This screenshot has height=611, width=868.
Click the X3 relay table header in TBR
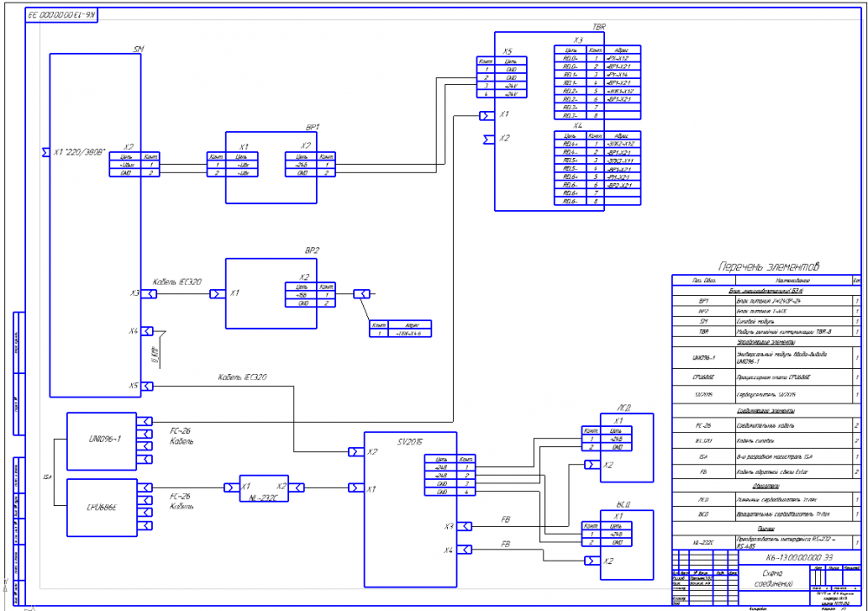(578, 41)
